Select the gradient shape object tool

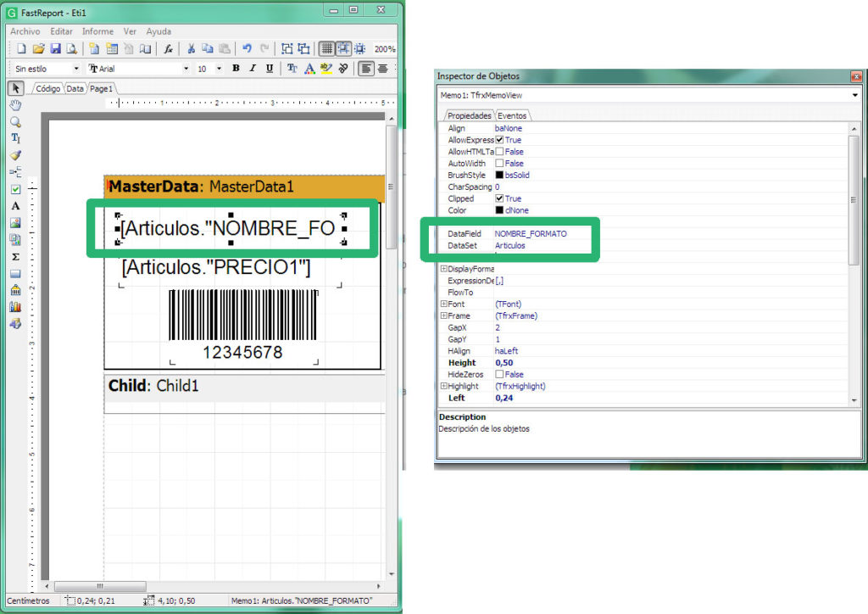15,274
